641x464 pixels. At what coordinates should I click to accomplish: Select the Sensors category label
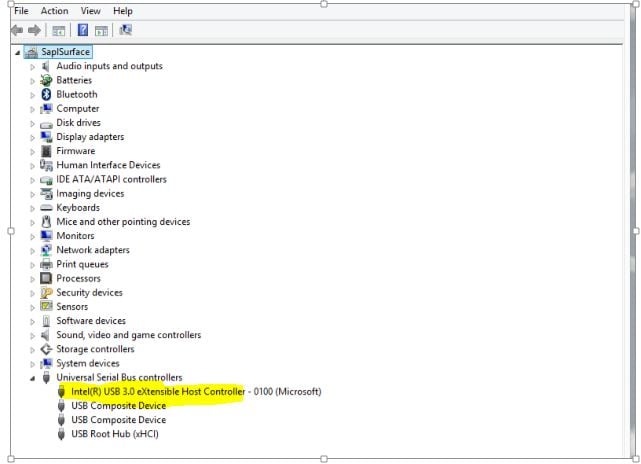coord(72,307)
